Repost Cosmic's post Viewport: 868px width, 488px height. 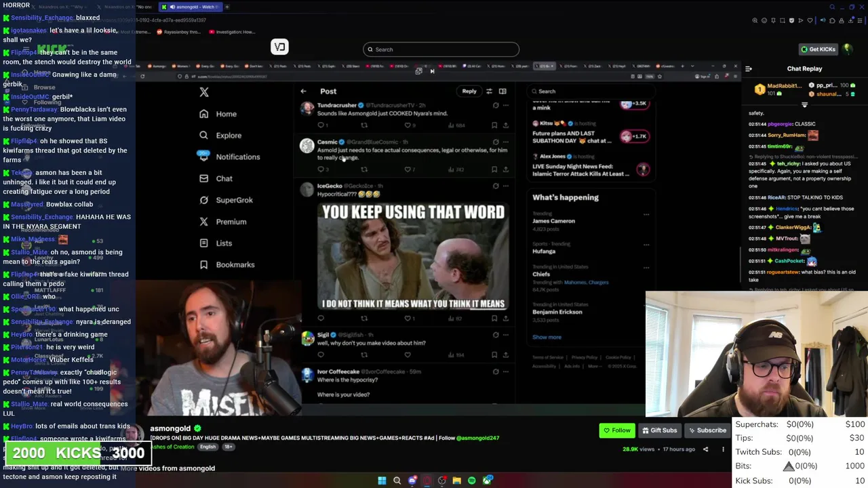pyautogui.click(x=364, y=169)
